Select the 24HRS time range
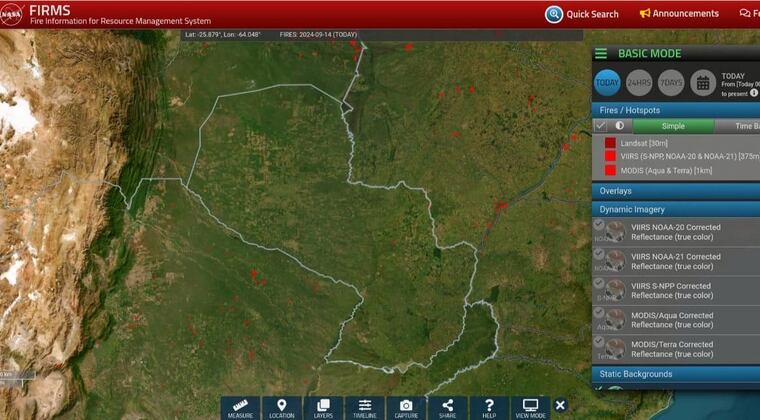 [x=637, y=82]
